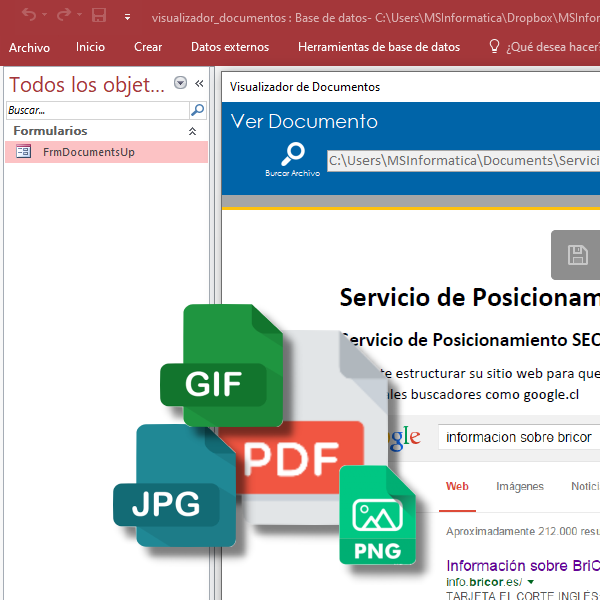The image size is (600, 600).
Task: Click the file path field in Ver Documento
Action: pyautogui.click(x=463, y=161)
